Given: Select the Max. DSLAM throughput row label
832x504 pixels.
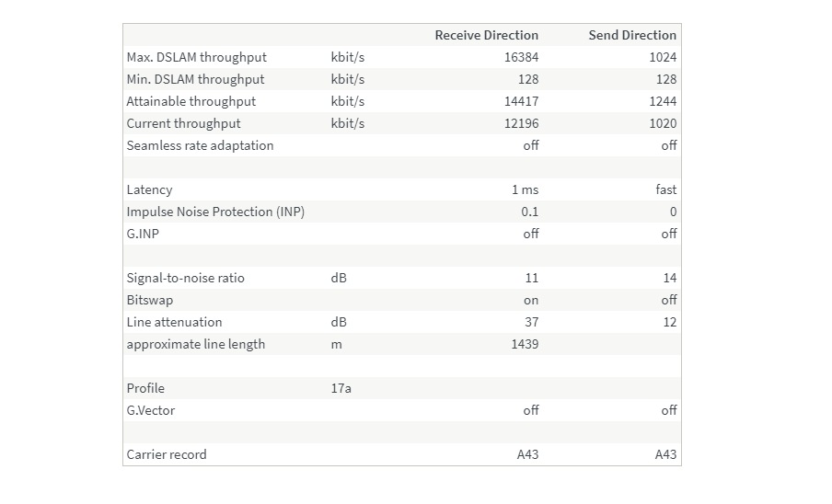Looking at the screenshot, I should [x=196, y=57].
